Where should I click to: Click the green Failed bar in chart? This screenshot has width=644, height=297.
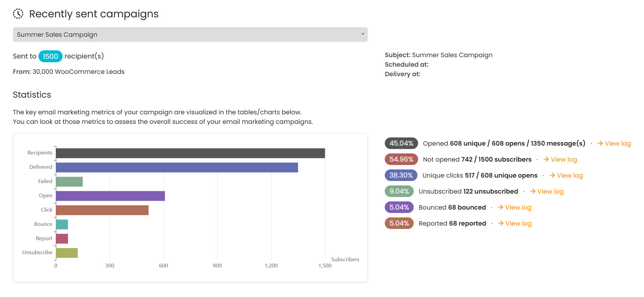[69, 182]
